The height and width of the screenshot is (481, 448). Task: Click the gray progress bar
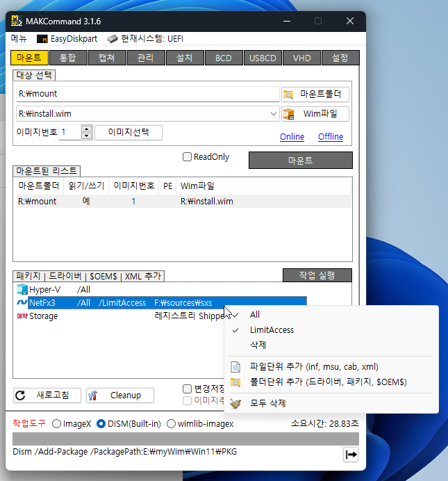185,439
